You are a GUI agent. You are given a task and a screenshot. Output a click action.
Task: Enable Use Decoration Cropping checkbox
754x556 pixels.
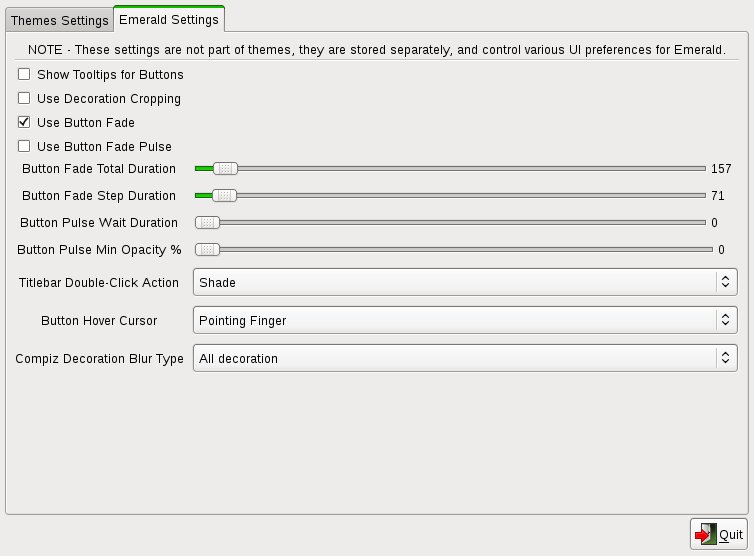24,98
